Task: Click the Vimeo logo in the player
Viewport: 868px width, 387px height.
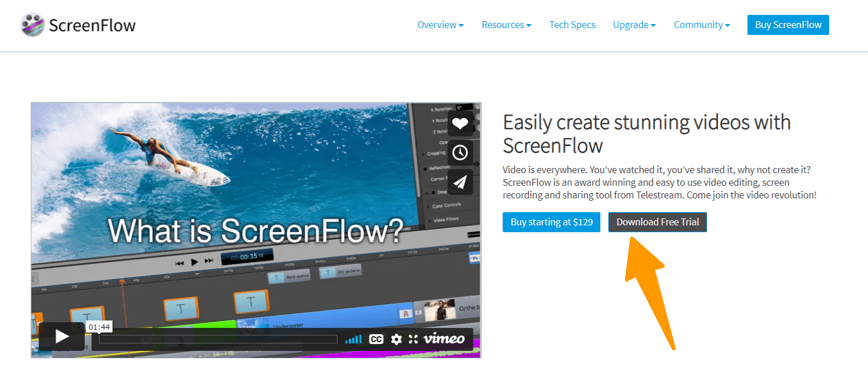Action: click(x=444, y=339)
